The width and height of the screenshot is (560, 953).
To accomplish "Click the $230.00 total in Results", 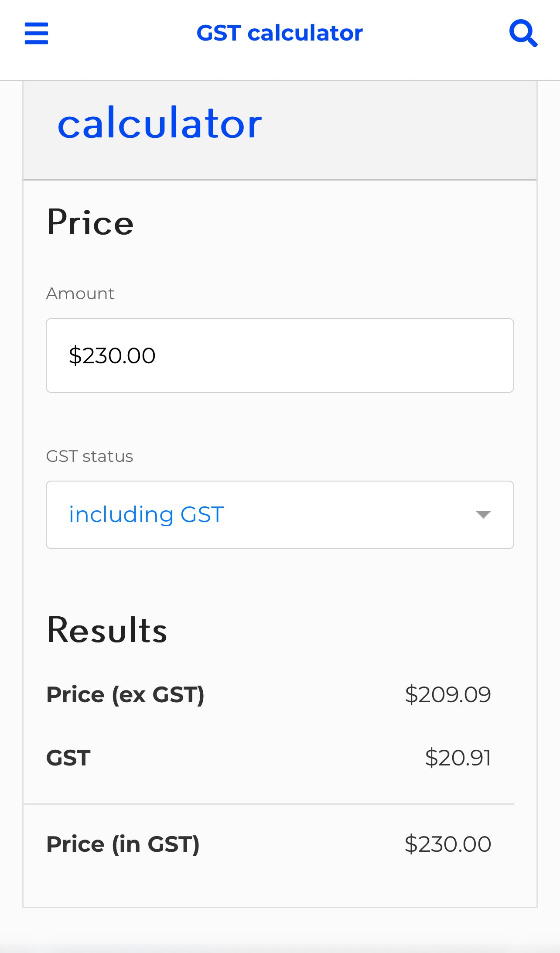I will [x=448, y=844].
